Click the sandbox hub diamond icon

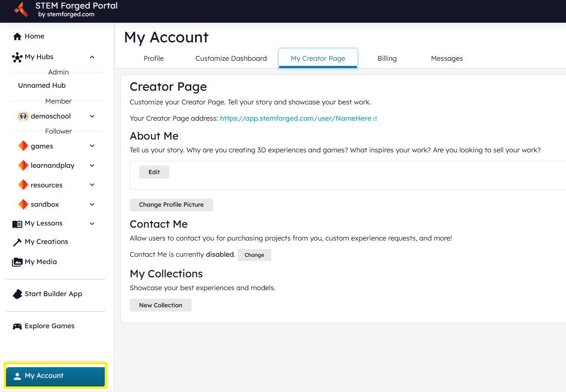pos(23,204)
